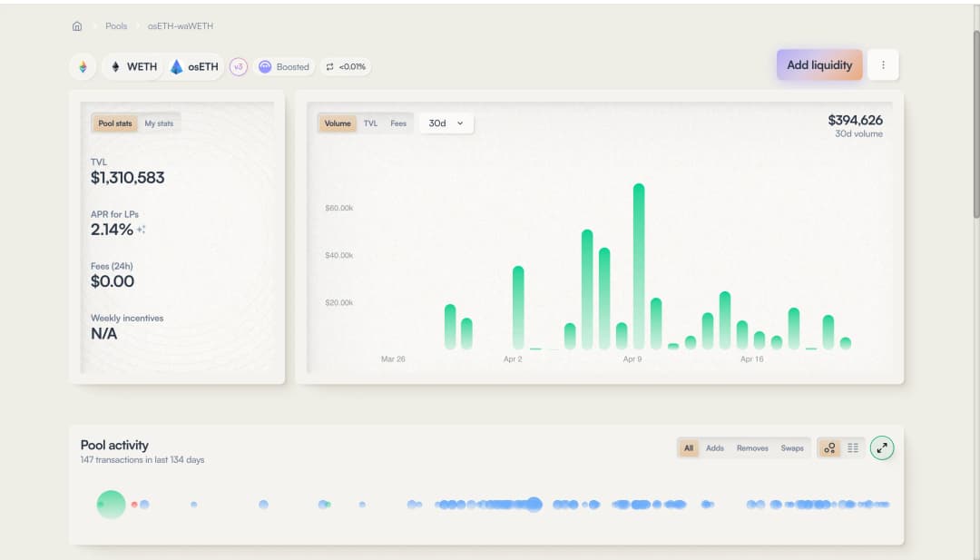Click the WETH token badge
The image size is (980, 560).
pos(132,66)
